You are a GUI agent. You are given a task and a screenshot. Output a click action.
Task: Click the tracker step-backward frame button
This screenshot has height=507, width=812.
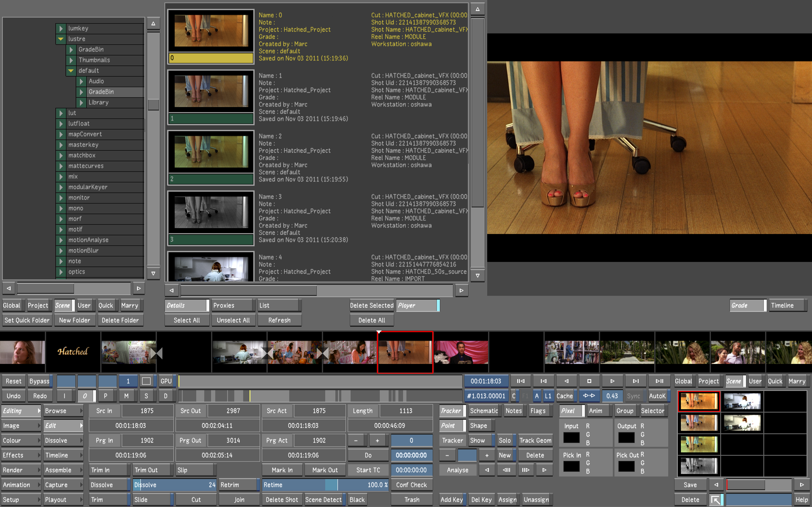point(506,470)
